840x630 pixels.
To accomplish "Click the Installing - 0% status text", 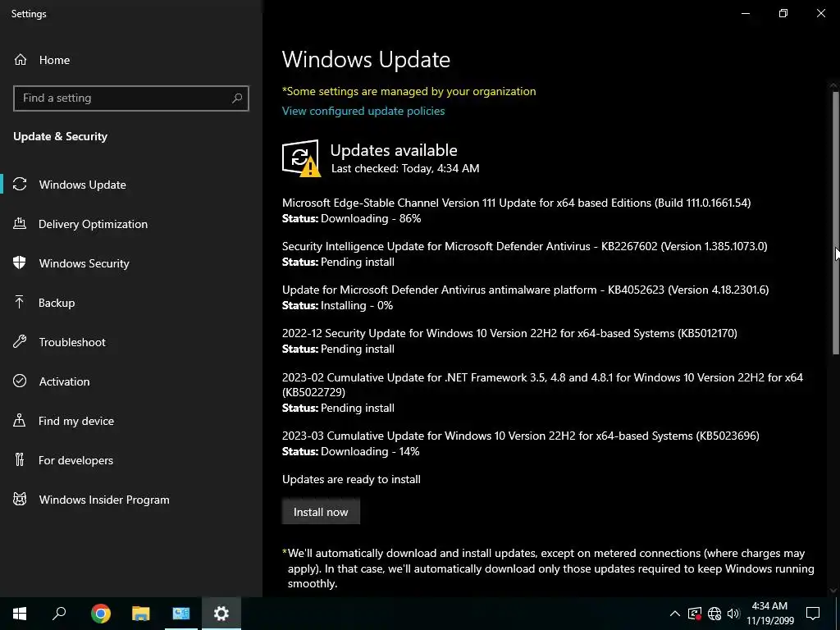I will [357, 305].
